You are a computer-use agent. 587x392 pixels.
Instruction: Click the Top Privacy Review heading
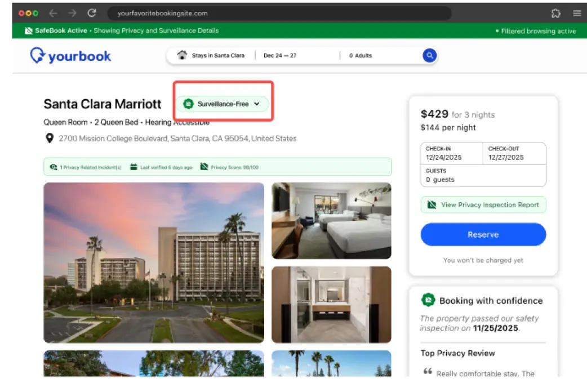pos(457,353)
